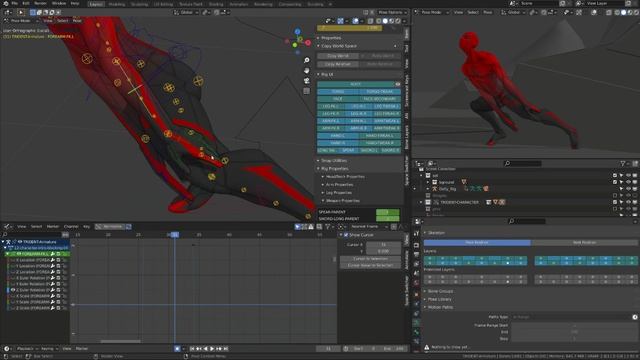Expand the Arm Properties subpanel
Screen dimensions: 640x360
coord(323,185)
